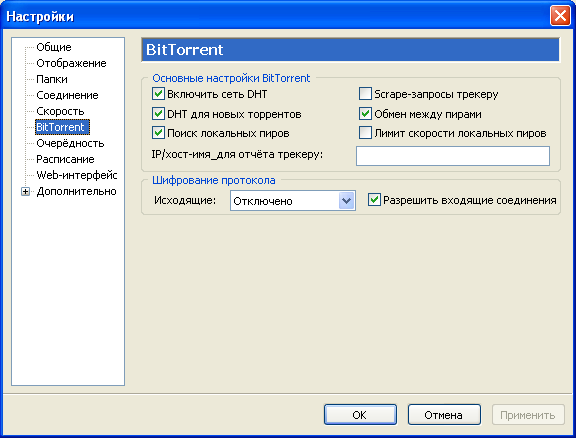The height and width of the screenshot is (438, 576).
Task: Toggle Поиск локальных пиров checkbox
Action: (x=158, y=133)
